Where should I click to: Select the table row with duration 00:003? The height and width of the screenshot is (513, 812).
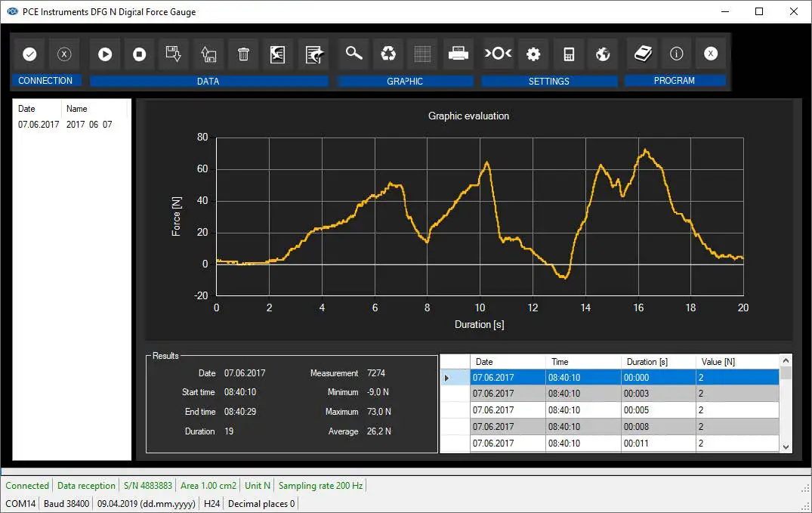tap(625, 394)
